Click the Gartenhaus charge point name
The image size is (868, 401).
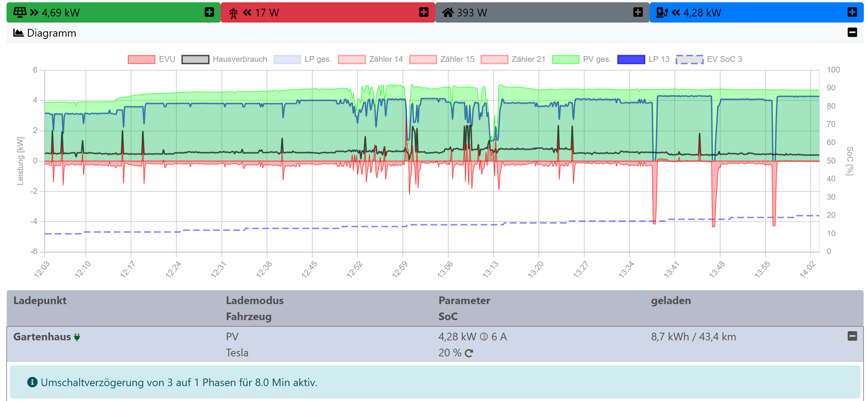pyautogui.click(x=42, y=337)
